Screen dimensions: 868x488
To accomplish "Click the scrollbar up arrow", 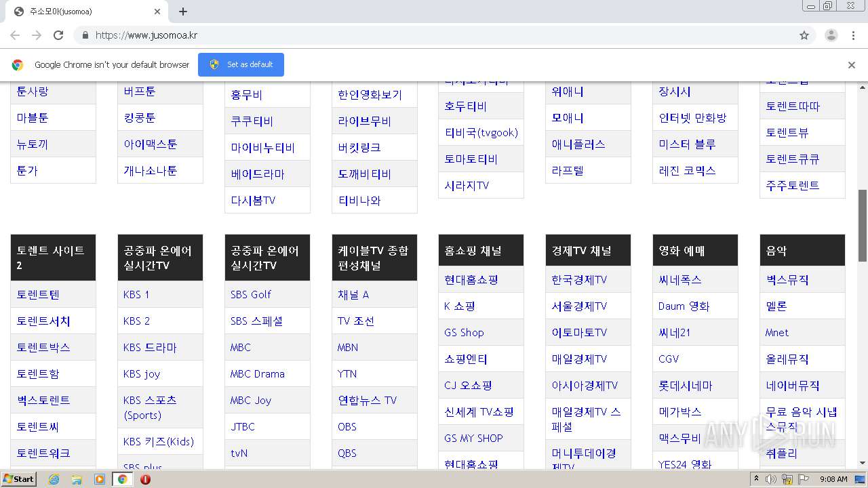I will (863, 87).
